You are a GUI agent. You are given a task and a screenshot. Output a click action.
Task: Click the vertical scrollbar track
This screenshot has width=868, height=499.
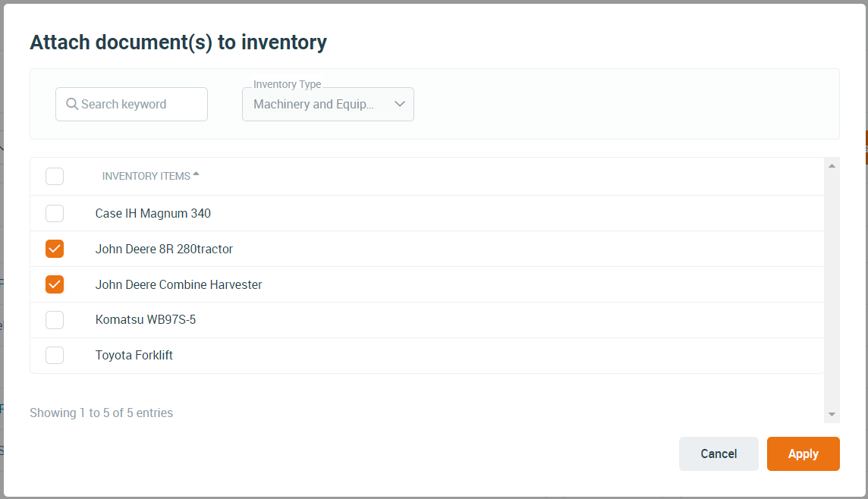pos(832,290)
